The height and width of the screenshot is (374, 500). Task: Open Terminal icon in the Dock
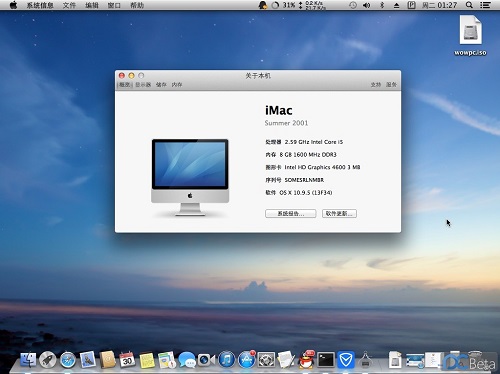pos(326,360)
